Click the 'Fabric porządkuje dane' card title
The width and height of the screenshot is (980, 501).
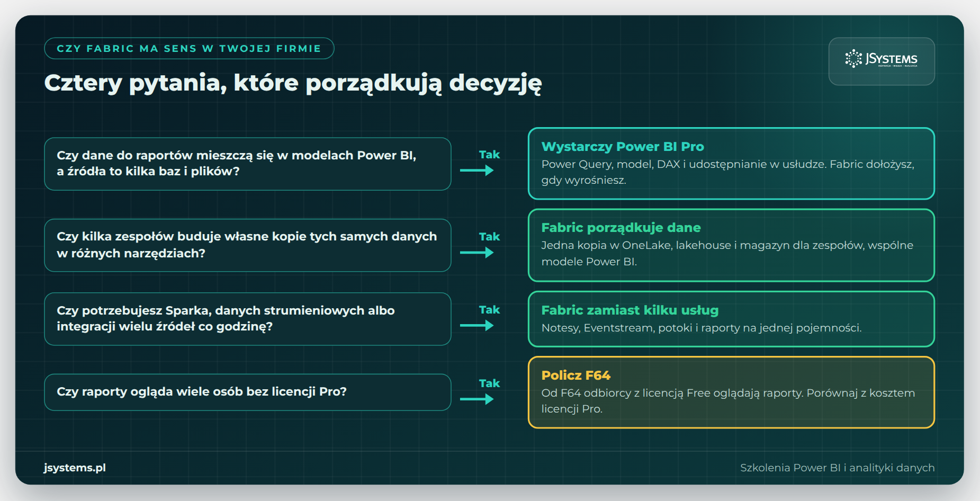click(621, 228)
